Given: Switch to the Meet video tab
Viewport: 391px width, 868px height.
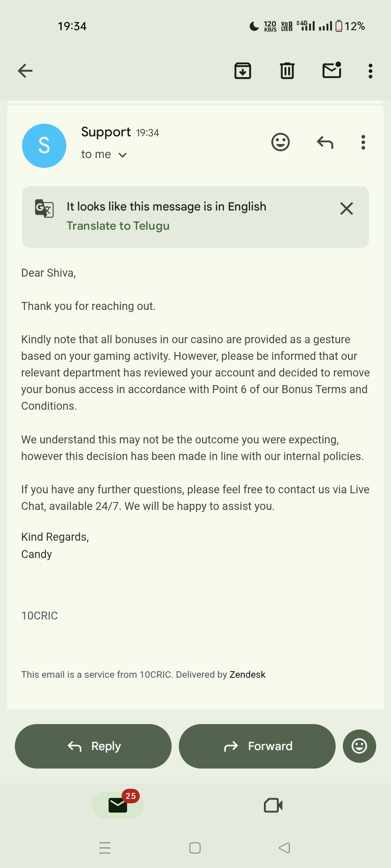Looking at the screenshot, I should (273, 805).
